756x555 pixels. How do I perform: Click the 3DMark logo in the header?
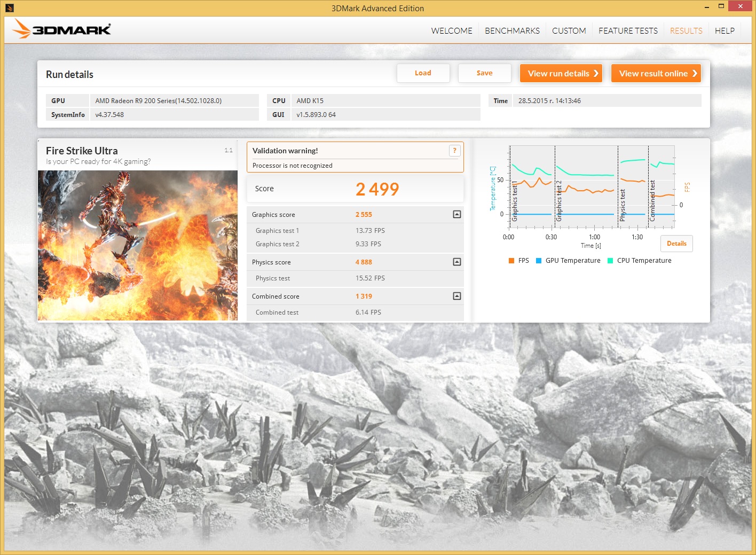click(x=62, y=29)
